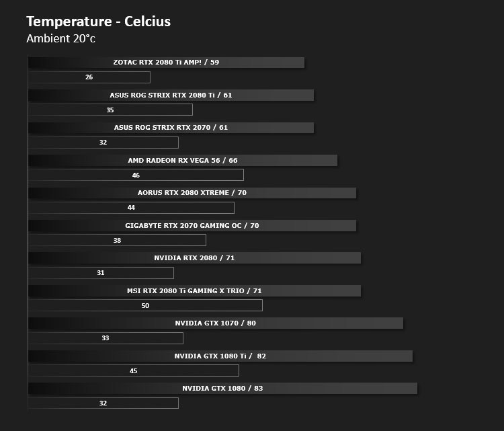Select the idle bar labeled 31
This screenshot has height=431, width=504.
101,273
